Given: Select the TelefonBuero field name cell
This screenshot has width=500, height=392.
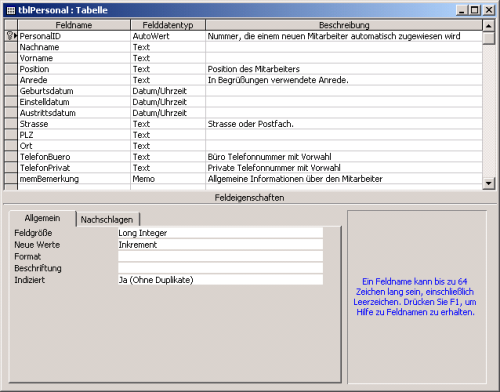Looking at the screenshot, I should coord(74,157).
